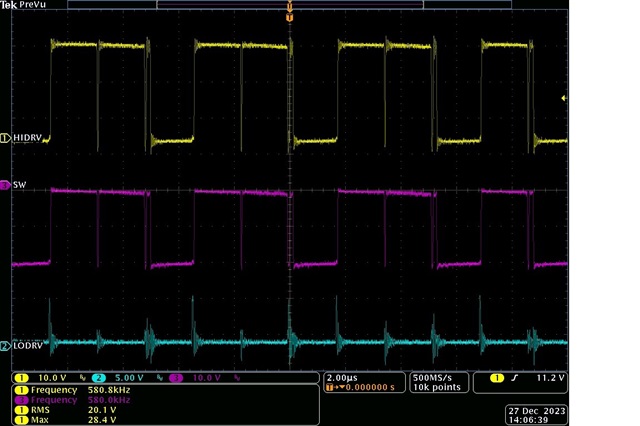
Task: Click the Tek PreVu acquisition status text
Action: click(23, 5)
